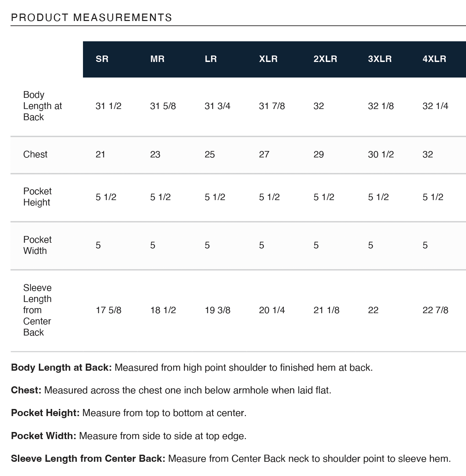Screen dimensions: 466x476
Task: Click the Body Length at Back row label
Action: click(x=43, y=106)
